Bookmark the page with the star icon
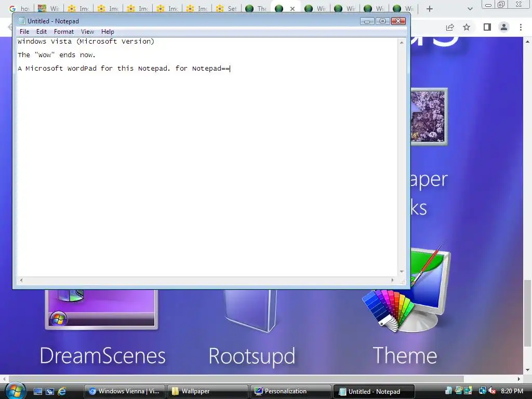 [x=467, y=27]
